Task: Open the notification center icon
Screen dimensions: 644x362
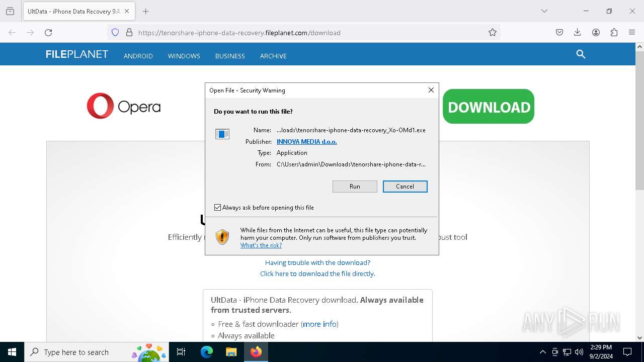Action: pos(627,352)
